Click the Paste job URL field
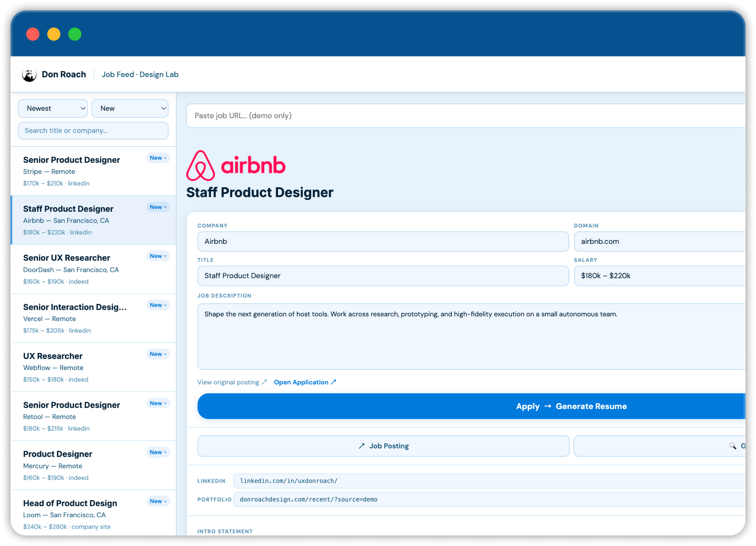This screenshot has width=756, height=546. (466, 116)
